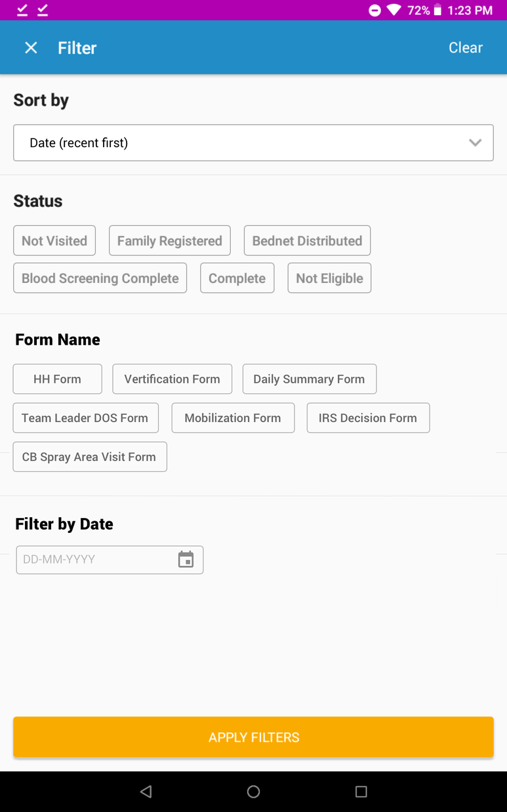The width and height of the screenshot is (507, 812).
Task: Tap a checkmark notification icon at top left
Action: click(x=21, y=10)
